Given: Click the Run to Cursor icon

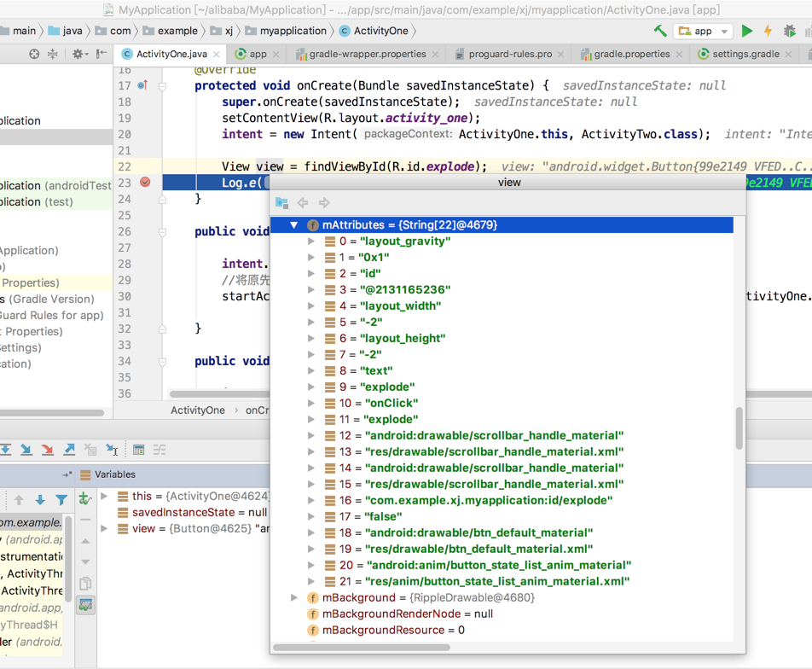Looking at the screenshot, I should (112, 450).
